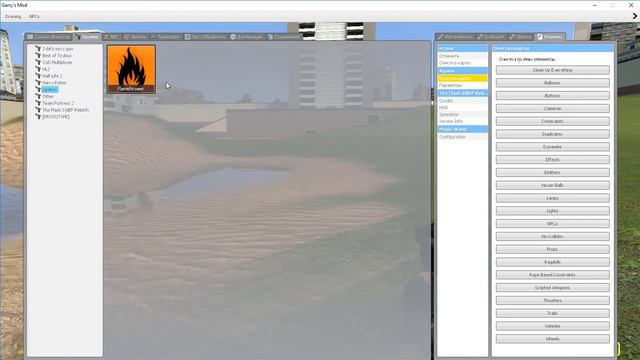Select the Utilities (Утилиты) tab

(550, 37)
